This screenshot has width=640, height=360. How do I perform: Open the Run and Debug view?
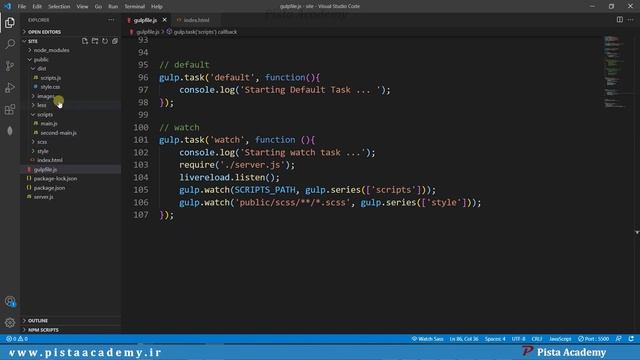[10, 87]
